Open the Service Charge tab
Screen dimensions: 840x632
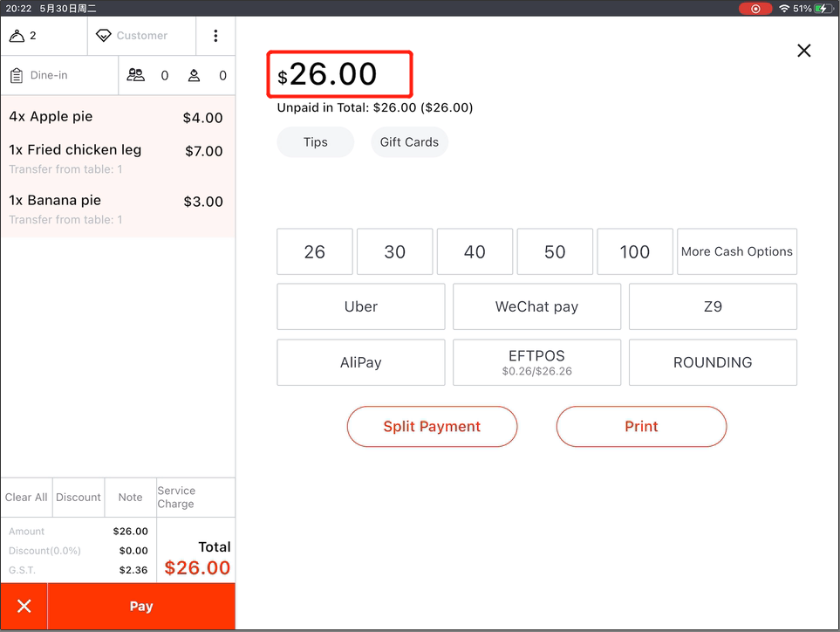tap(195, 498)
